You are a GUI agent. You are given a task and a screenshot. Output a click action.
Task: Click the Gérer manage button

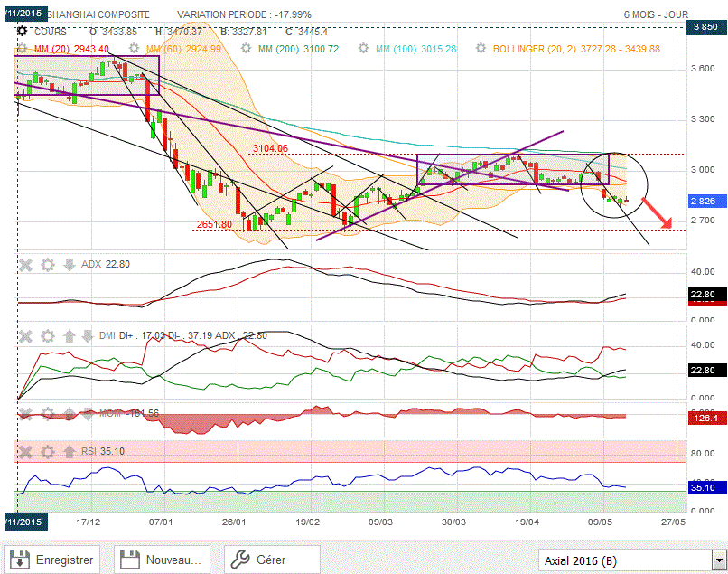(x=272, y=560)
